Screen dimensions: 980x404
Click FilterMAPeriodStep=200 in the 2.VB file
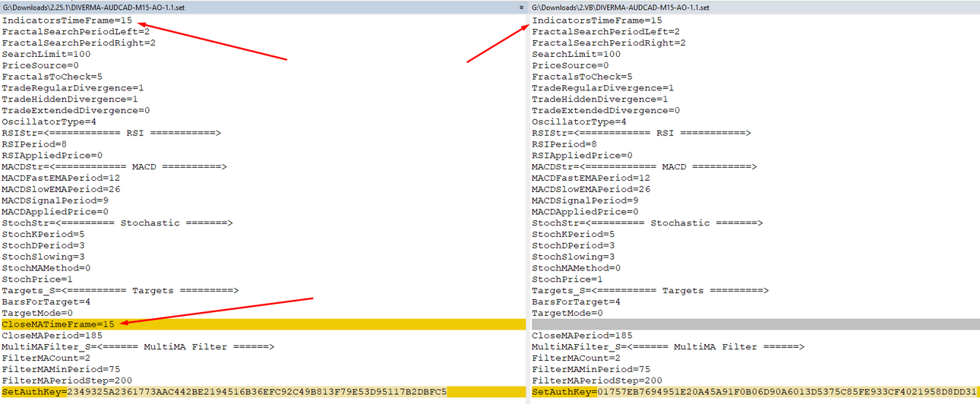click(597, 380)
